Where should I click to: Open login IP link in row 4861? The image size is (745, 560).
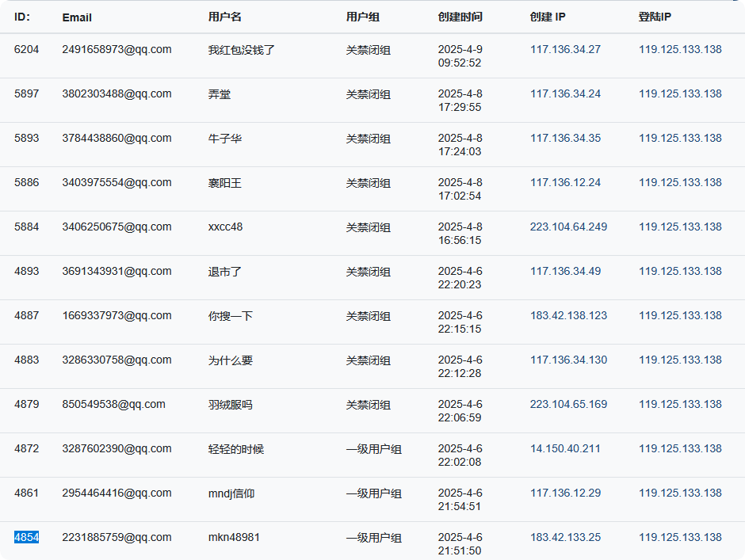pos(680,493)
